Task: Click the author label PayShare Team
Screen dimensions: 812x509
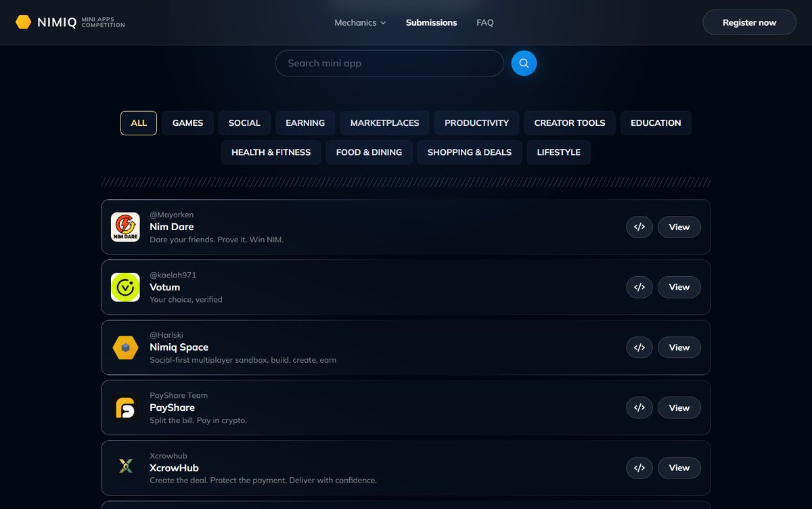Action: (x=179, y=395)
